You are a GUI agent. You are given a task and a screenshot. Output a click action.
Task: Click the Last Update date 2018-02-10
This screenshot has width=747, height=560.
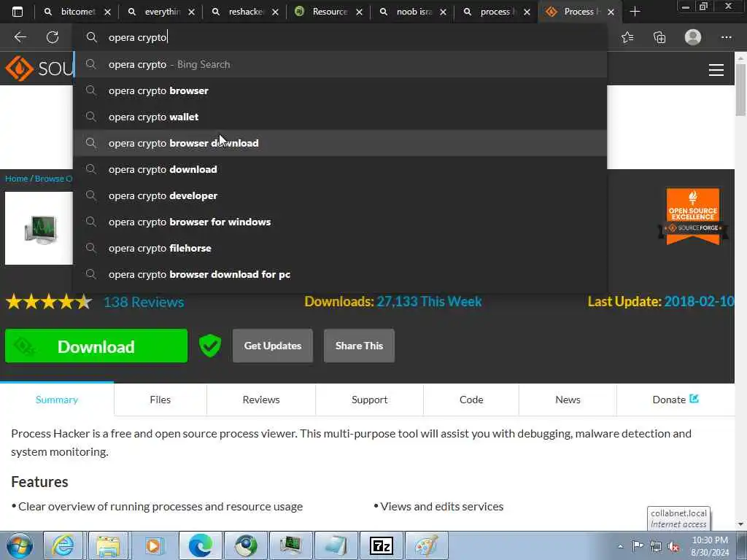(x=699, y=301)
